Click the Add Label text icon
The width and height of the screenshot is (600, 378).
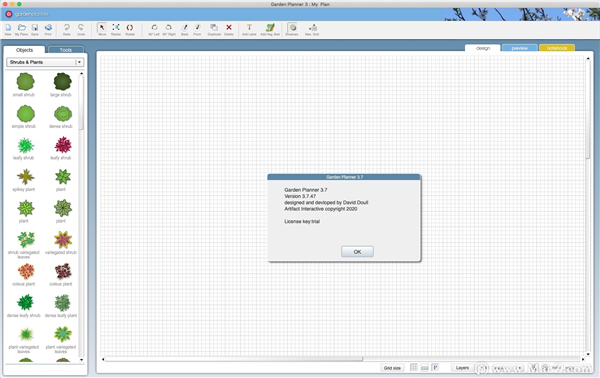click(249, 29)
